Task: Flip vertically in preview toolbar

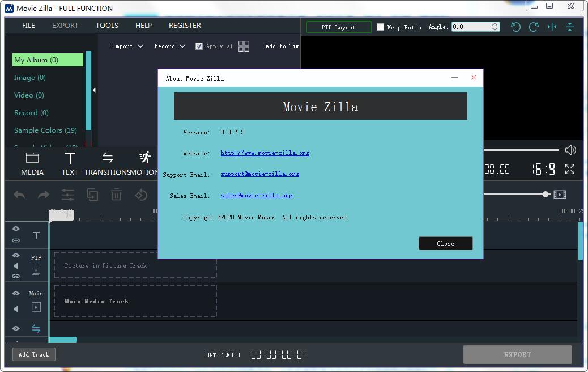Action: (570, 27)
